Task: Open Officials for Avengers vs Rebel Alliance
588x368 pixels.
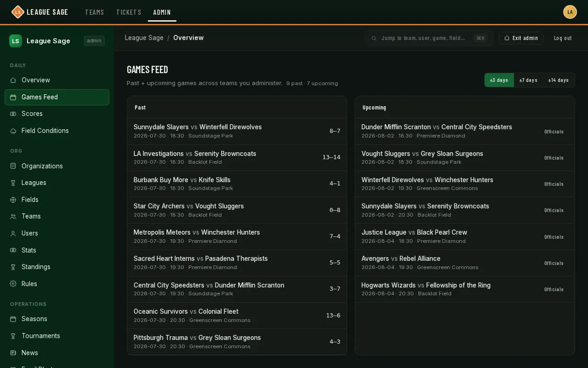Action: tap(554, 263)
